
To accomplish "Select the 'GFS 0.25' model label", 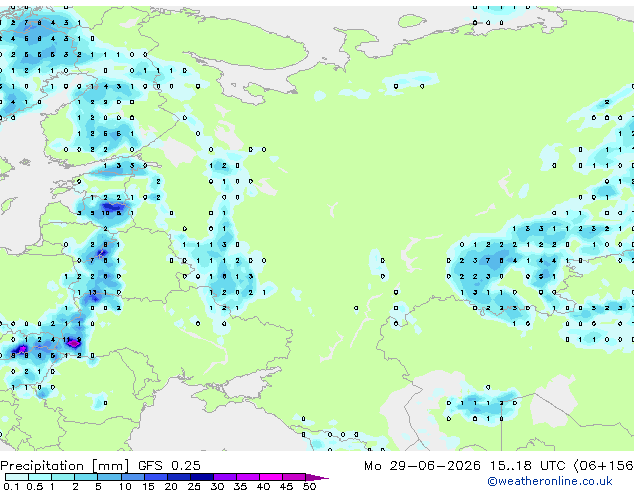I will tap(169, 466).
